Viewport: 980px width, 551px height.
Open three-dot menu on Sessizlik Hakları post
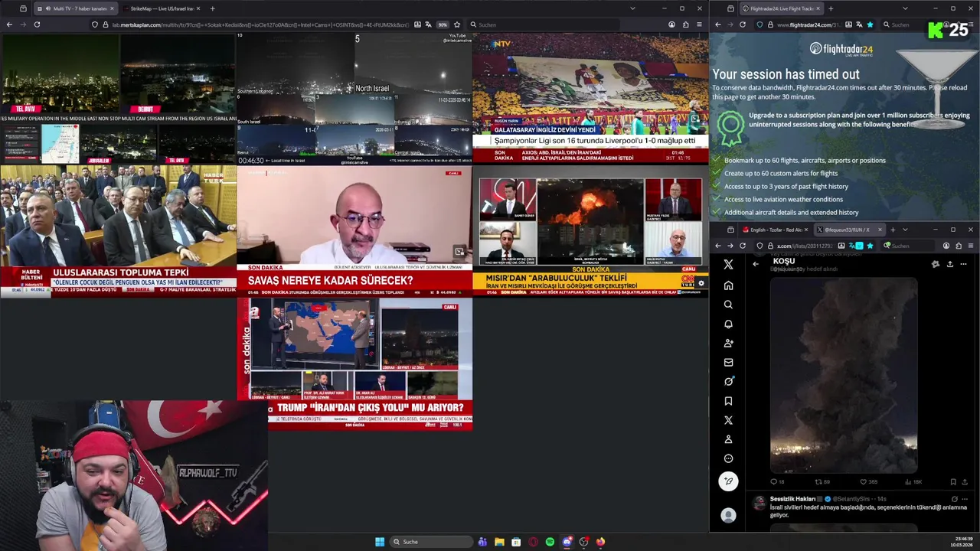tap(964, 499)
